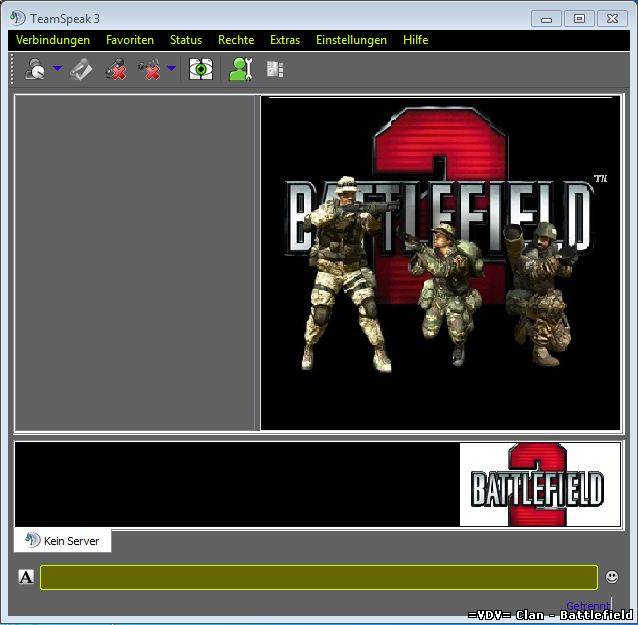Open the Extras menu
Image resolution: width=638 pixels, height=625 pixels.
pos(285,40)
